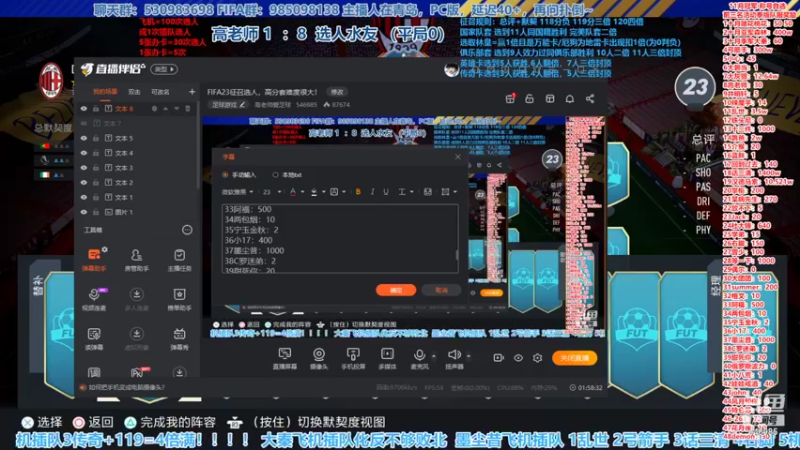Add a 手机投屏 phone casting source
The height and width of the screenshot is (450, 800).
(353, 358)
